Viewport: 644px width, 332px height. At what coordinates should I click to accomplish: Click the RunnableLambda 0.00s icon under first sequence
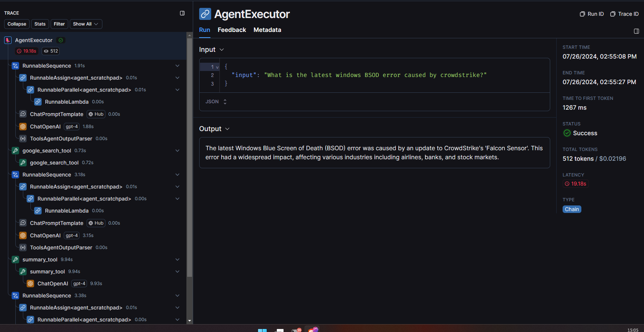[x=38, y=102]
